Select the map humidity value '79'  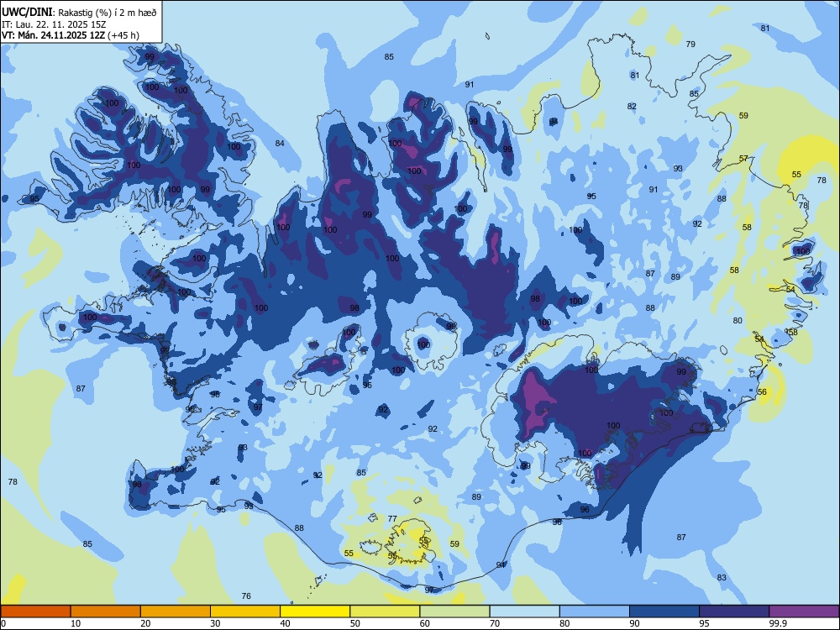[x=690, y=45]
